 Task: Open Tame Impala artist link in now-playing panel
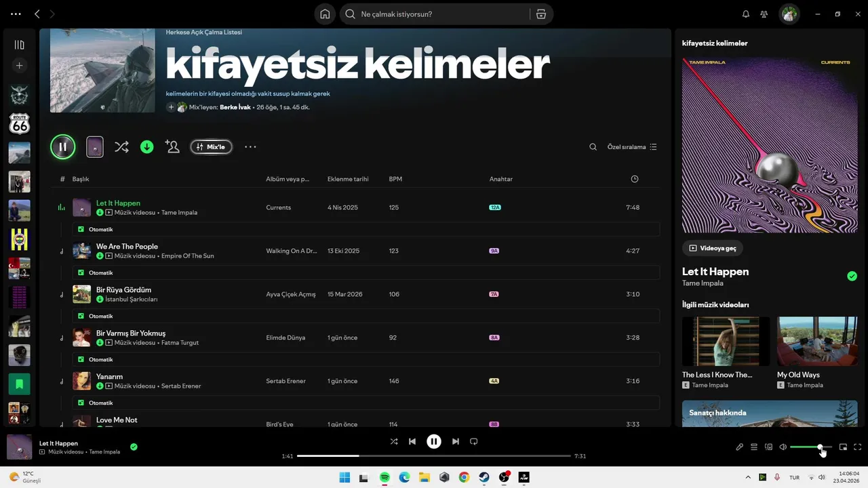[703, 283]
